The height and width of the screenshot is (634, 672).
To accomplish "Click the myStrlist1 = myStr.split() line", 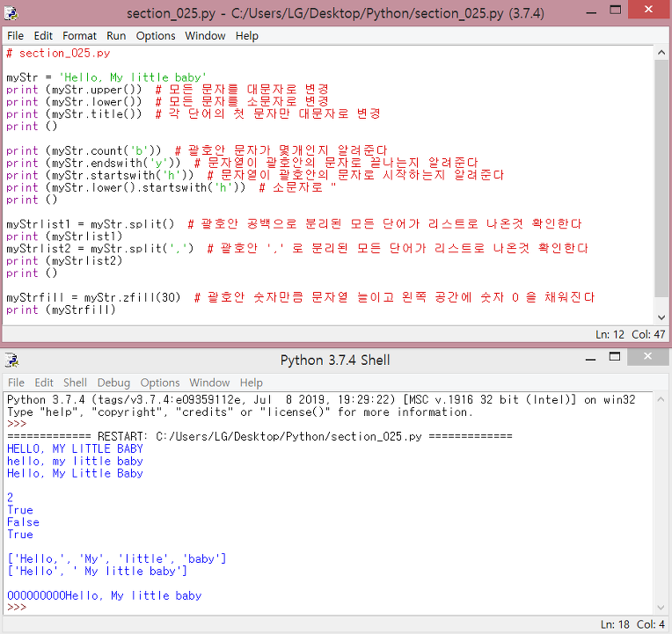I will tap(294, 224).
